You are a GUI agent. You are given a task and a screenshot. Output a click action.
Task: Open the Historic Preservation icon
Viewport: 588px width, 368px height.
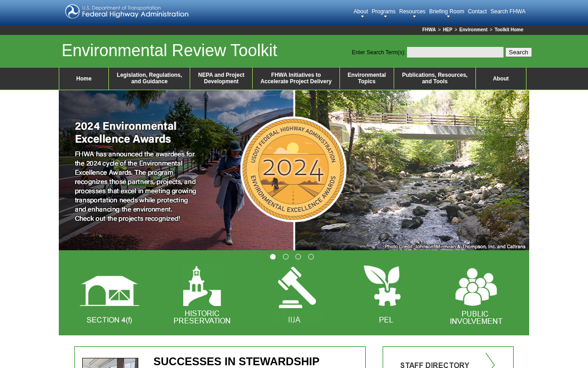(x=202, y=294)
